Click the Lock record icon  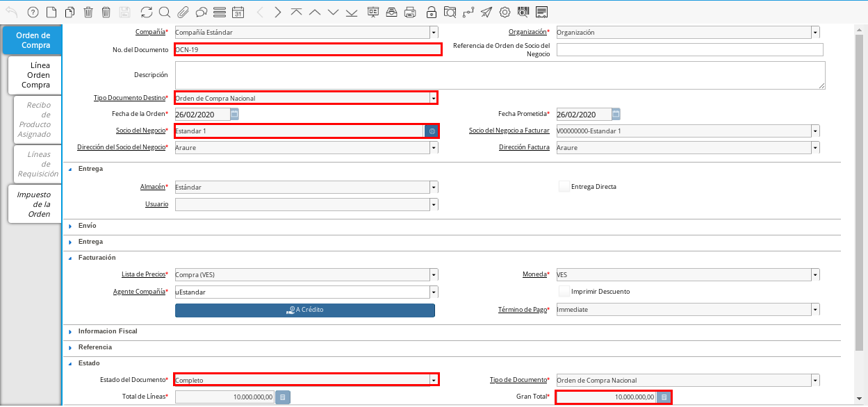tap(432, 12)
